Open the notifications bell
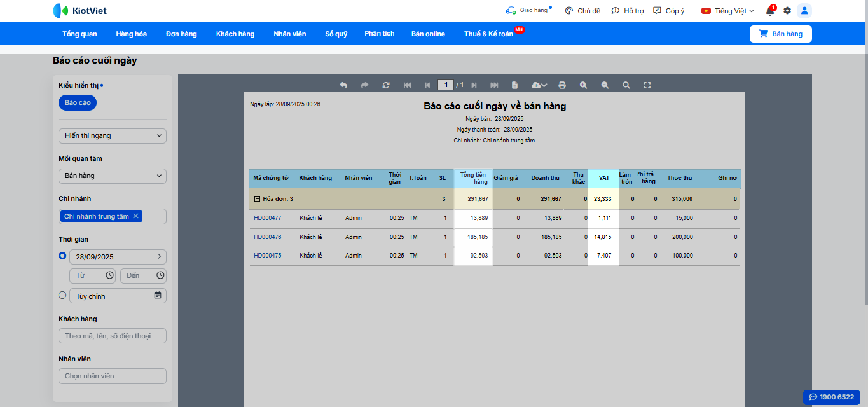Image resolution: width=868 pixels, height=407 pixels. coord(769,11)
